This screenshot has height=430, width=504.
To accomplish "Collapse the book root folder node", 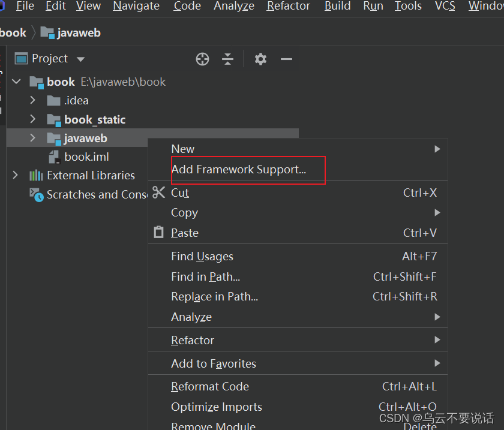I will 16,82.
